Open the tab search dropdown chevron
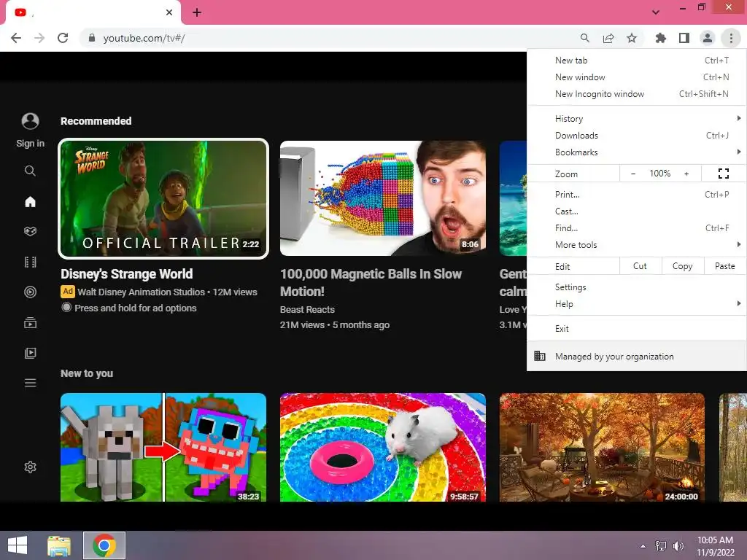Screen dimensions: 747x560 click(656, 12)
